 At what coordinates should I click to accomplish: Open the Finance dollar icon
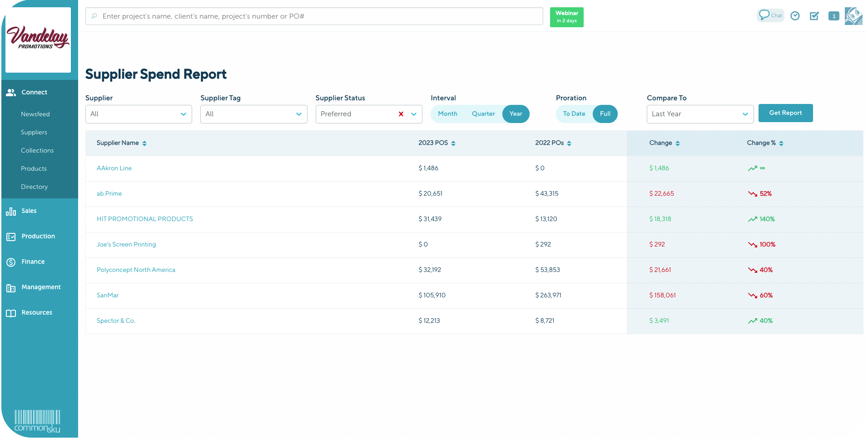click(x=10, y=261)
